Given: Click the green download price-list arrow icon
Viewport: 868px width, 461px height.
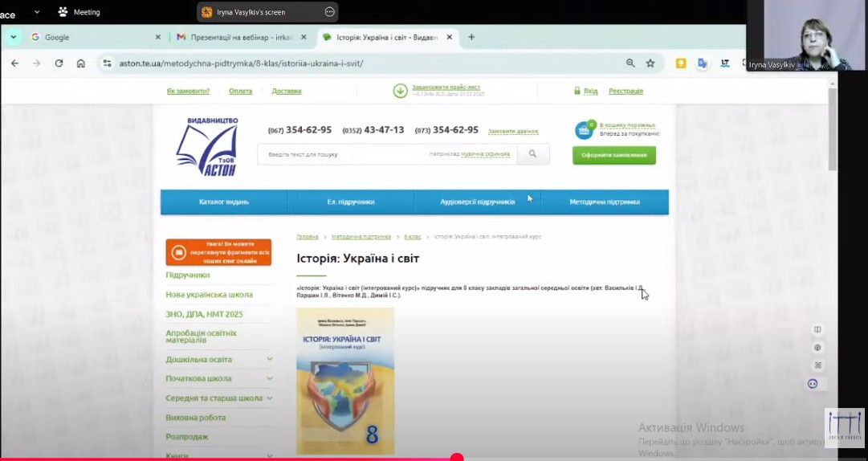Looking at the screenshot, I should click(x=400, y=91).
